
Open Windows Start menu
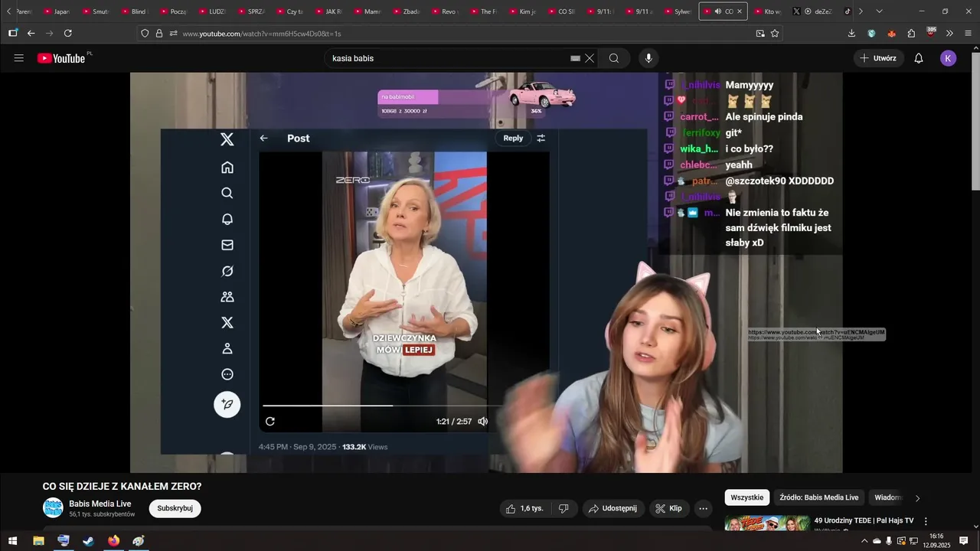click(x=12, y=541)
